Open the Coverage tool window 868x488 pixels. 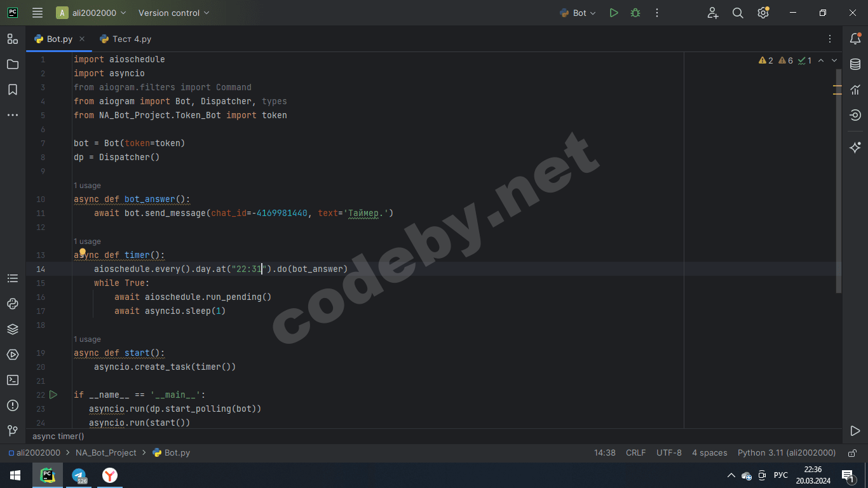pyautogui.click(x=855, y=115)
